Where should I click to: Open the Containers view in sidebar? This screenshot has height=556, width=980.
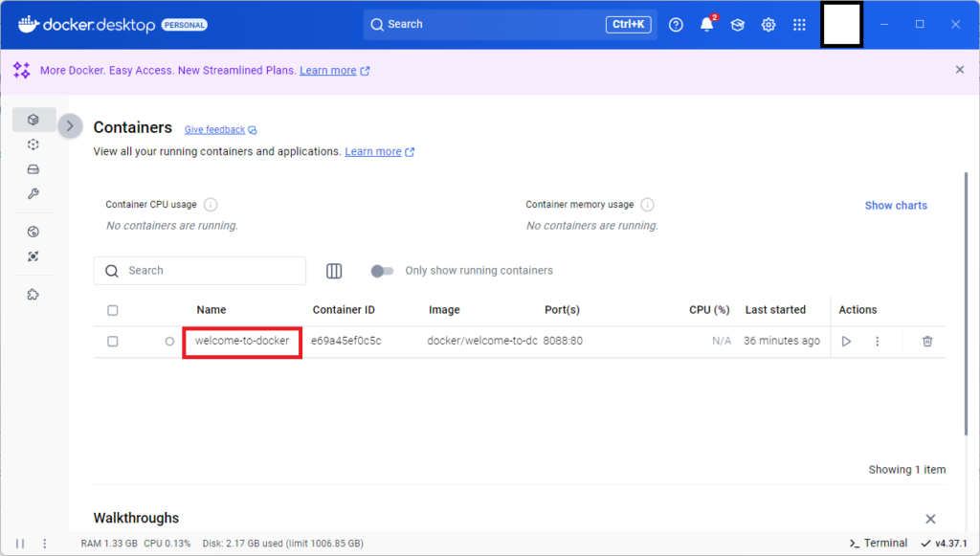click(x=33, y=120)
